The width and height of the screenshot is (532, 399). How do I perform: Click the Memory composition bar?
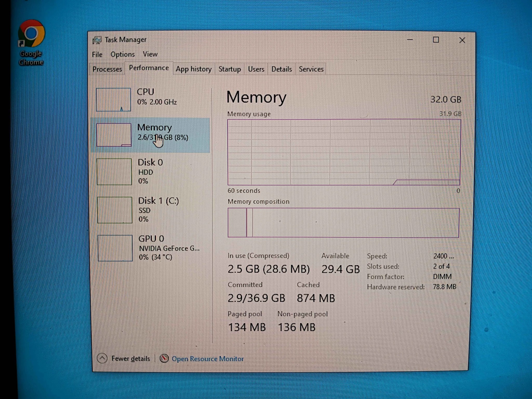coord(343,223)
